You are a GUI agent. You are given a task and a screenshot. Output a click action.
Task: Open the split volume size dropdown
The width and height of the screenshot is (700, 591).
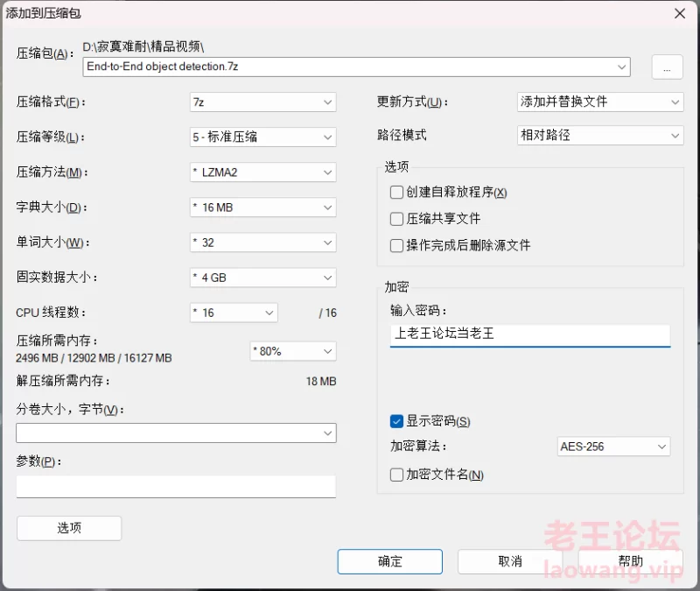coord(176,433)
